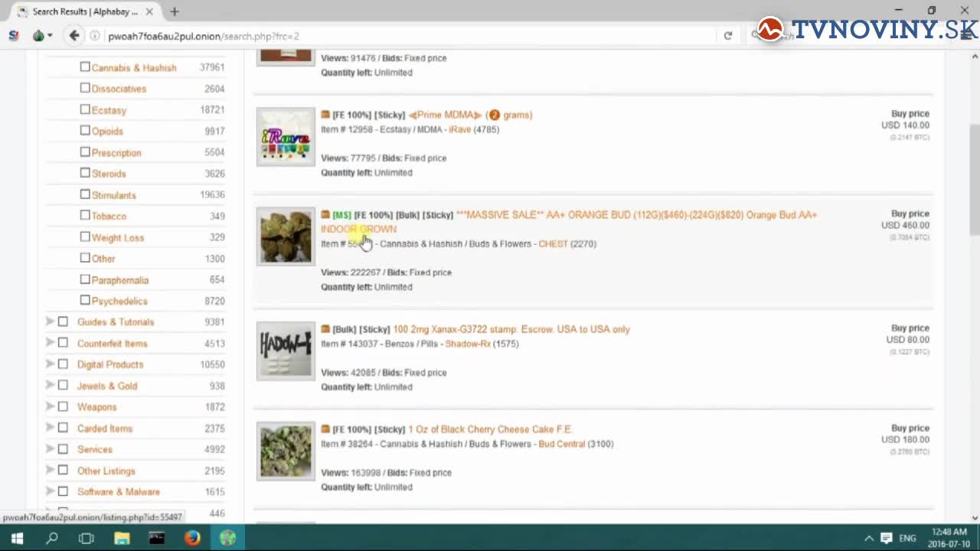Expand the Carded Items category
The image size is (980, 551).
[50, 428]
